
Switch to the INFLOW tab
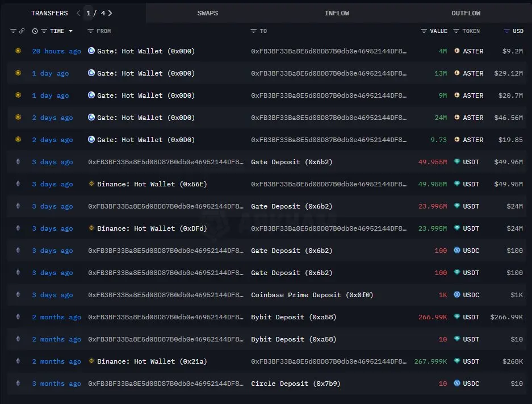(337, 13)
